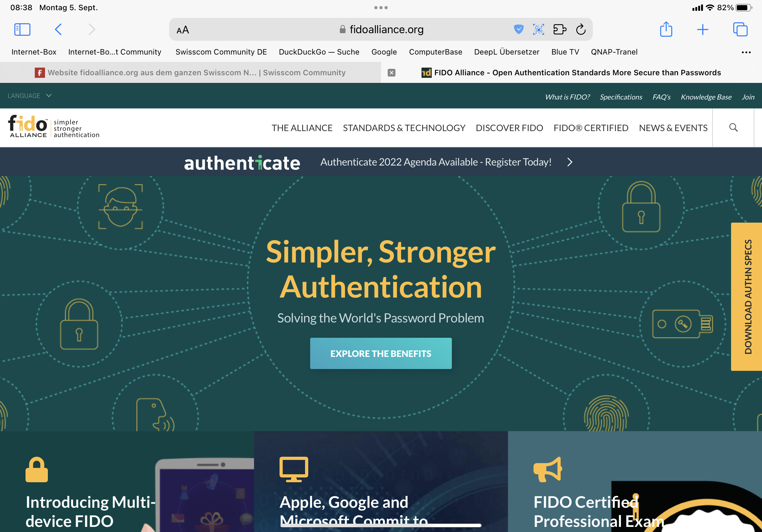Expand bookmarks bar overflow menu

click(x=746, y=52)
